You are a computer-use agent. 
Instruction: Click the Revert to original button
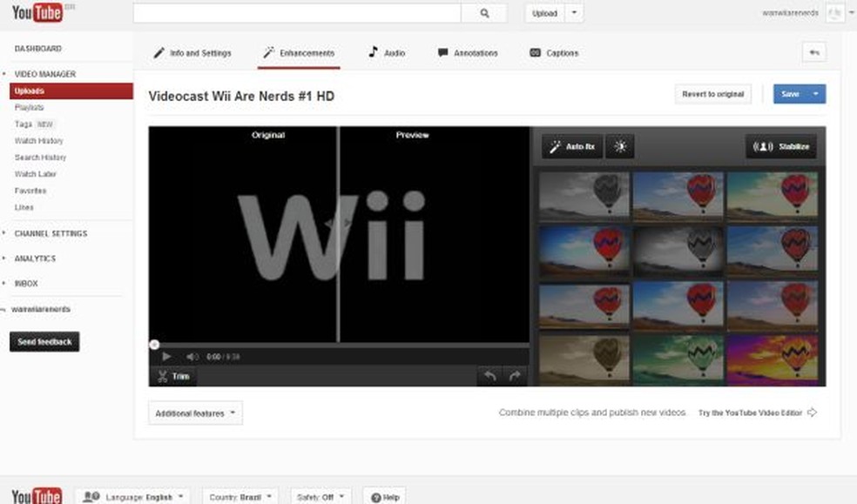(x=712, y=93)
